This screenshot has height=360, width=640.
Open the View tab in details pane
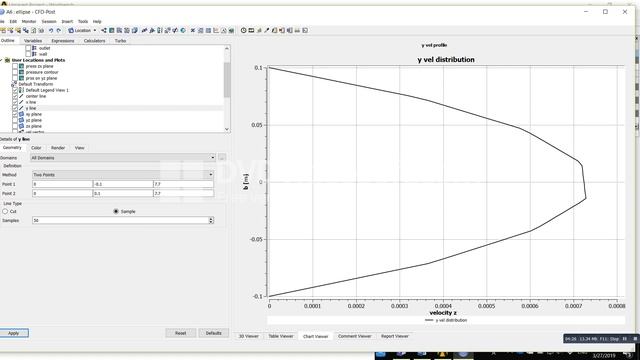(80, 148)
